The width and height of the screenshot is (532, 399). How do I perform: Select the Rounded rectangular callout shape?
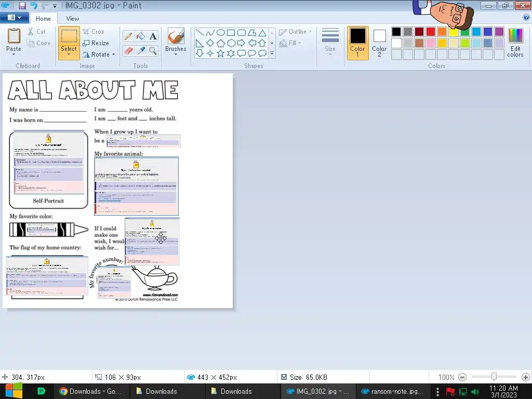tap(242, 54)
